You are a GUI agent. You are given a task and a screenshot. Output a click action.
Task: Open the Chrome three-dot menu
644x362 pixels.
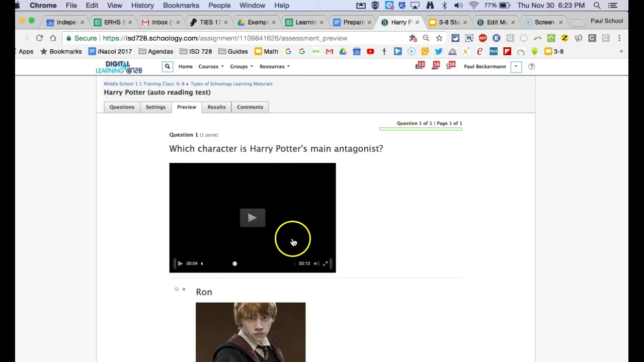click(619, 38)
